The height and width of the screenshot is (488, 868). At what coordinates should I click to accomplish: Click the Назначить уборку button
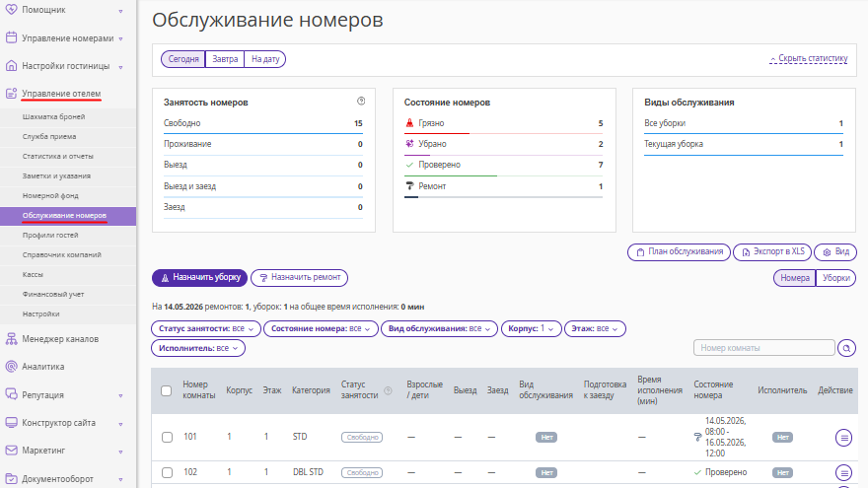200,278
